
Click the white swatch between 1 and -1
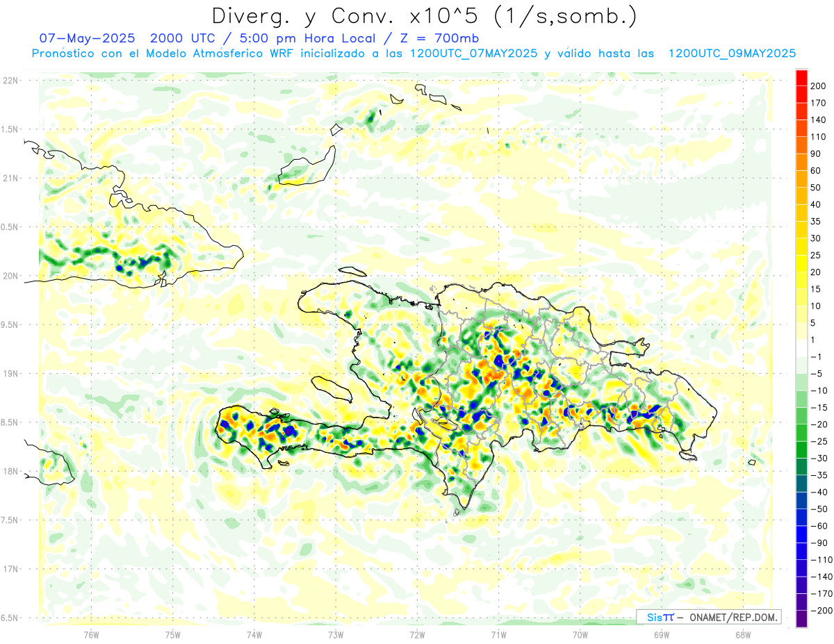(801, 348)
